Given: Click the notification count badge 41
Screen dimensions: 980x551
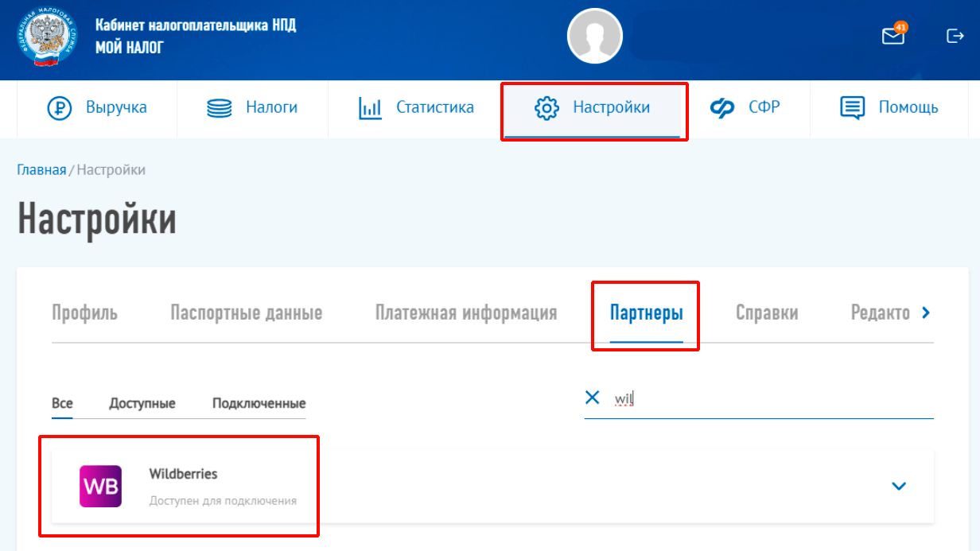Looking at the screenshot, I should point(900,27).
